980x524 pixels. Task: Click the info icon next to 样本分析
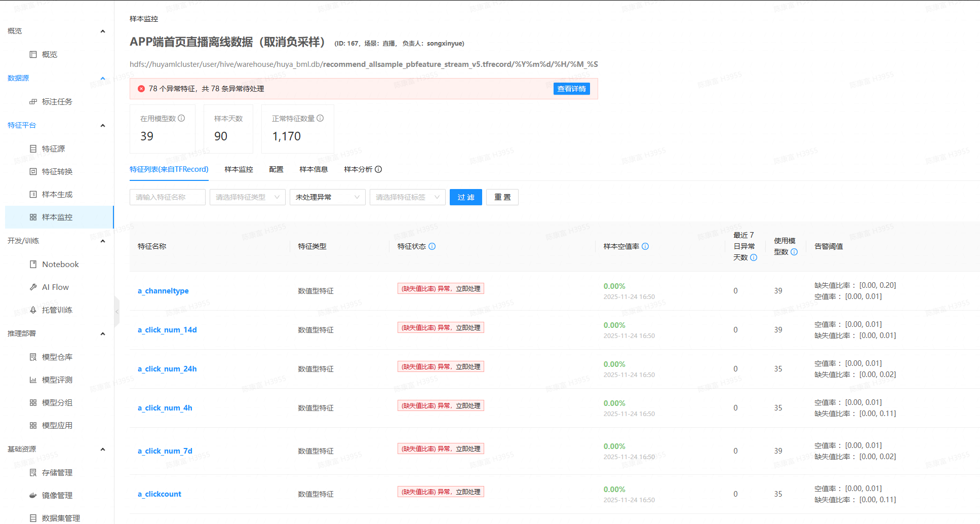coord(378,169)
